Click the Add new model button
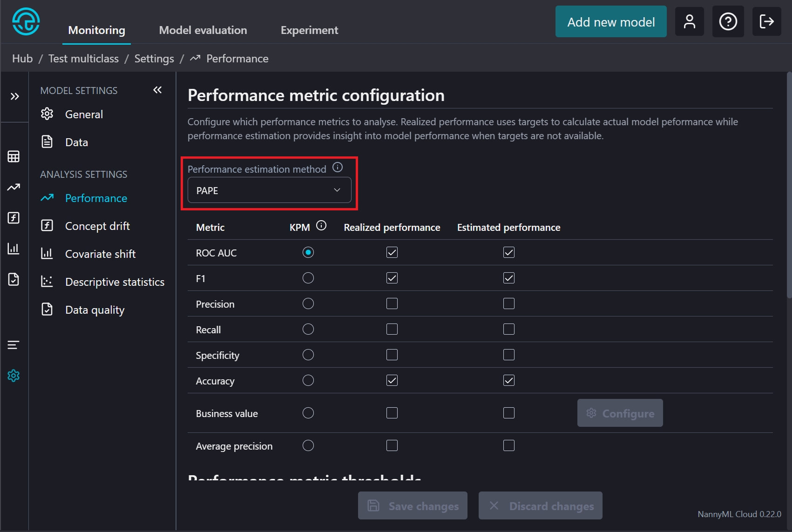This screenshot has height=532, width=792. pos(611,22)
